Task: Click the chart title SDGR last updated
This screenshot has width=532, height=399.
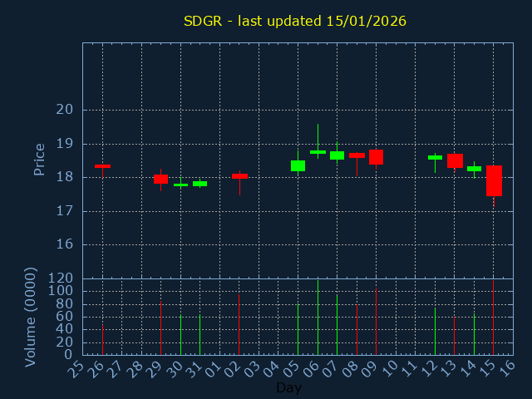Action: pyautogui.click(x=295, y=21)
